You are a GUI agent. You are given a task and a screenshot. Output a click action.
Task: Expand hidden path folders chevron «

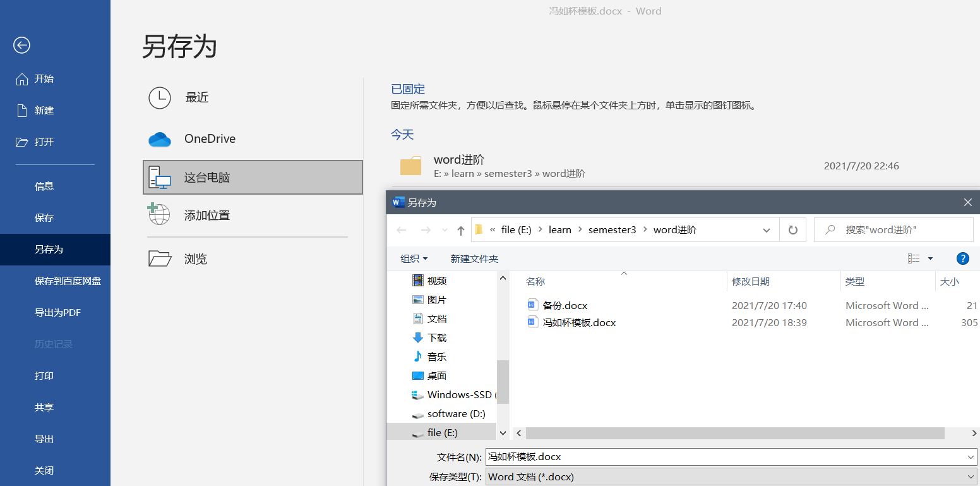click(493, 230)
